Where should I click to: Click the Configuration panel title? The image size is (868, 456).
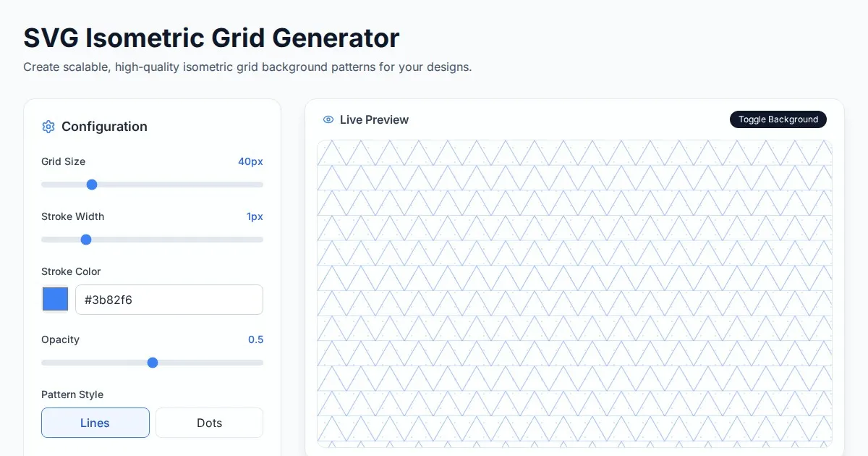click(x=104, y=127)
